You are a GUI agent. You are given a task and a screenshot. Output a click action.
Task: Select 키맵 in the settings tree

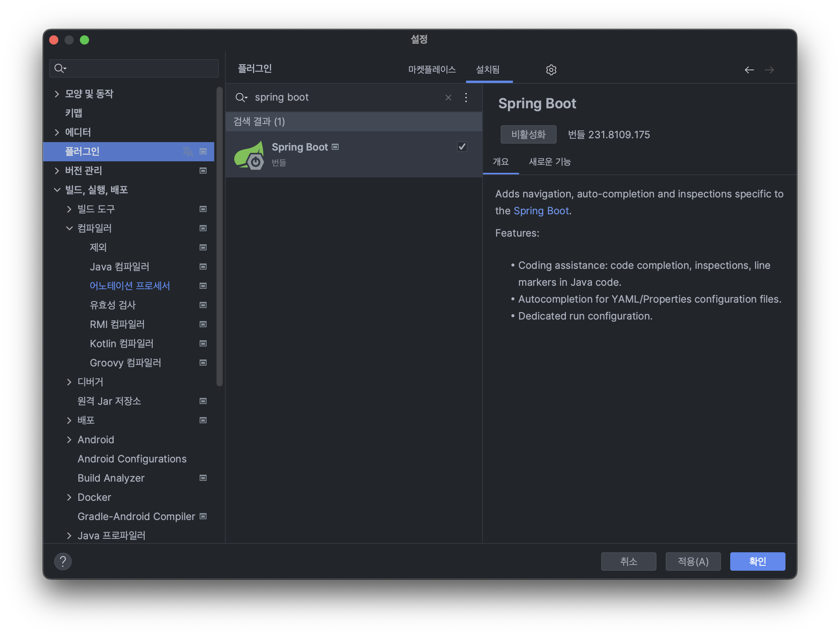coord(74,113)
